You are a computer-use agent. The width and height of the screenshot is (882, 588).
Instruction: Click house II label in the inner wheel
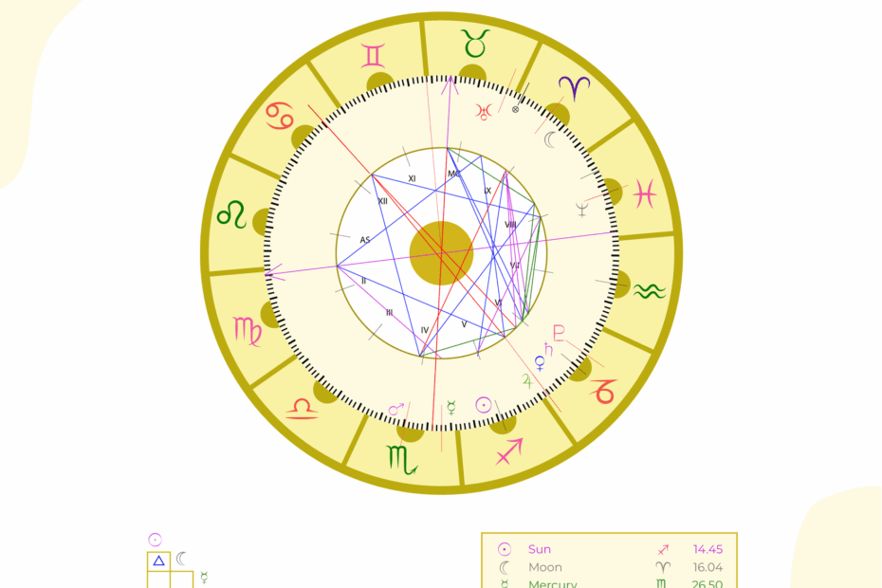click(x=364, y=281)
